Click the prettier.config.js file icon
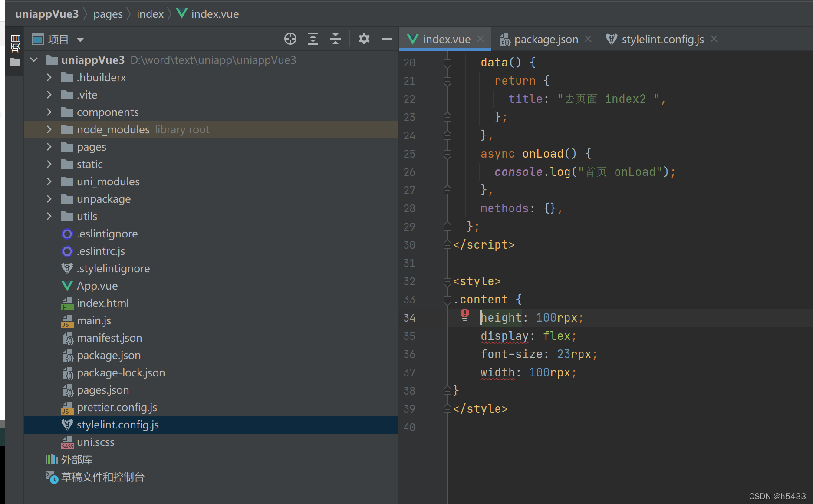 click(67, 408)
